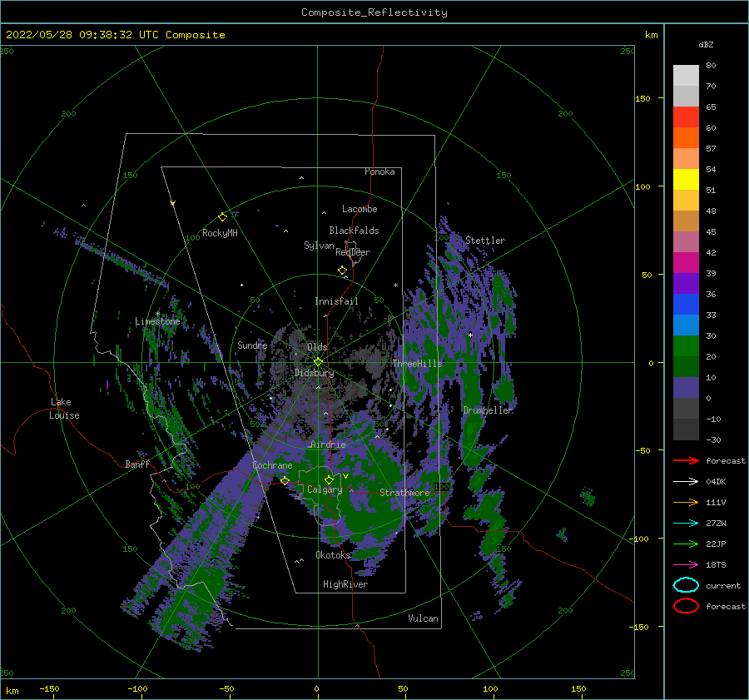Click the Strathmore town label

[x=404, y=493]
